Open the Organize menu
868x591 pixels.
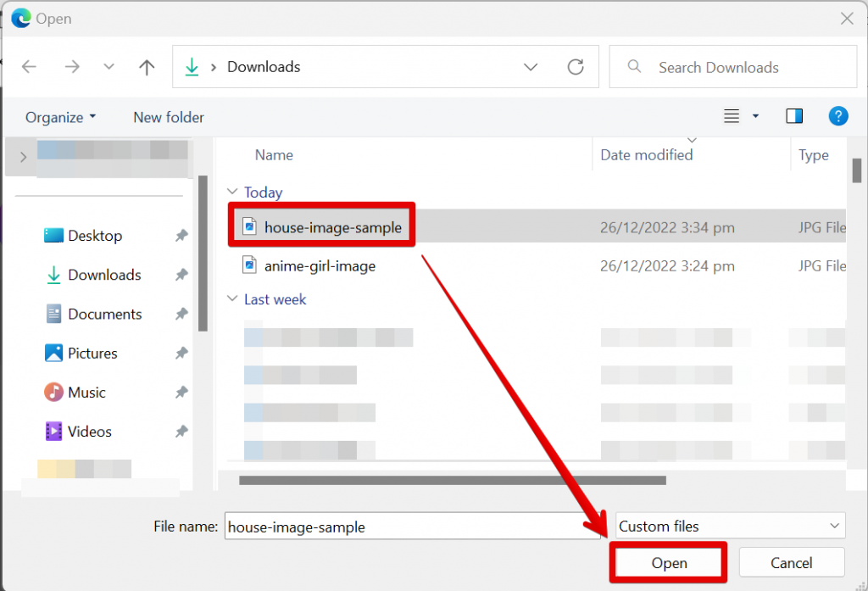[54, 117]
